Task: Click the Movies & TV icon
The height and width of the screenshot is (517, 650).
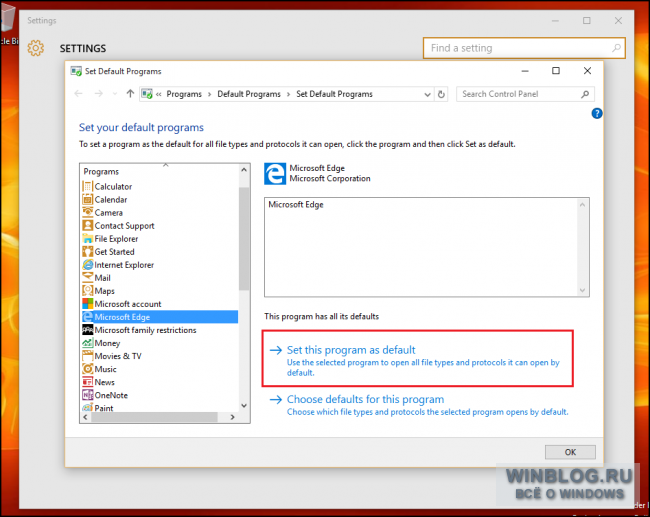Action: [87, 356]
